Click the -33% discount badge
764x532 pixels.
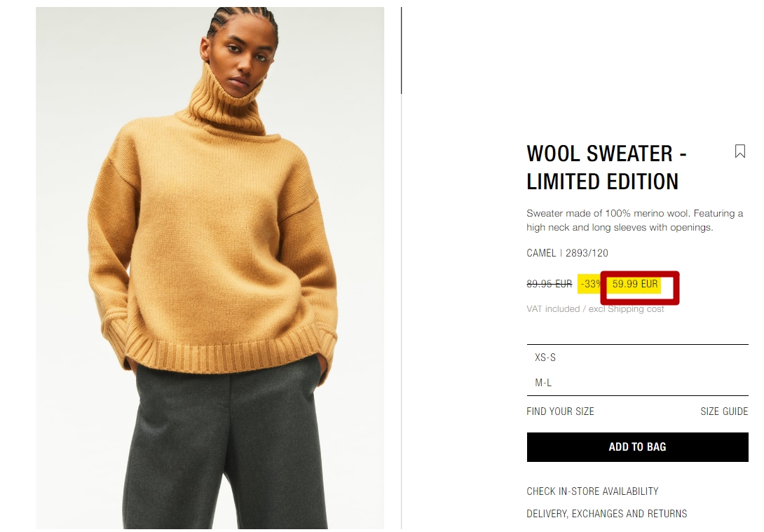tap(591, 284)
